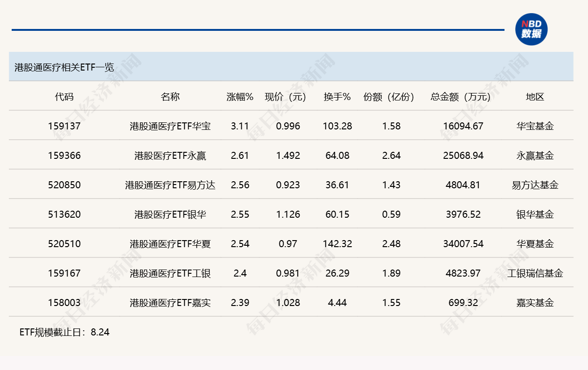
Task: Click the 华宝基金 cell
Action: tap(535, 126)
